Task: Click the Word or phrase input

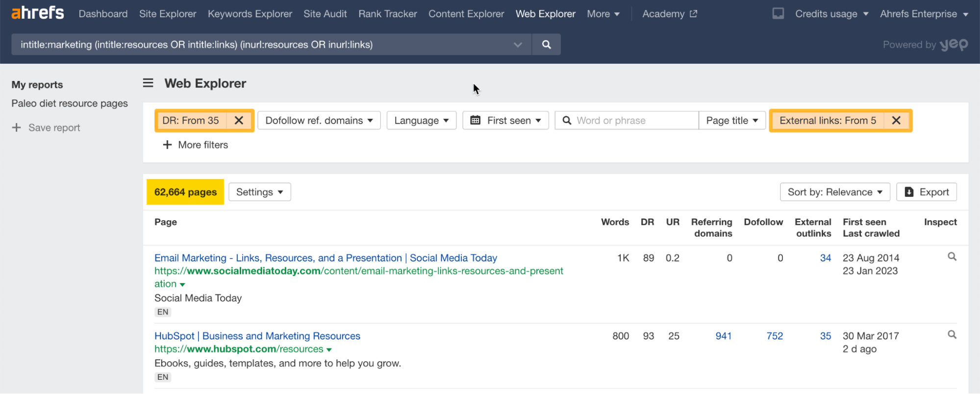Action: pos(627,120)
